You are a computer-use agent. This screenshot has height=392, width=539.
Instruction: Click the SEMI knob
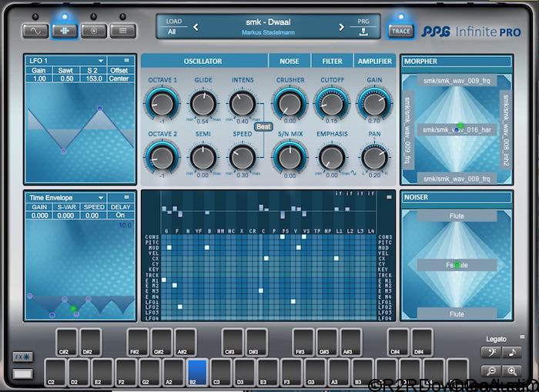pyautogui.click(x=203, y=157)
